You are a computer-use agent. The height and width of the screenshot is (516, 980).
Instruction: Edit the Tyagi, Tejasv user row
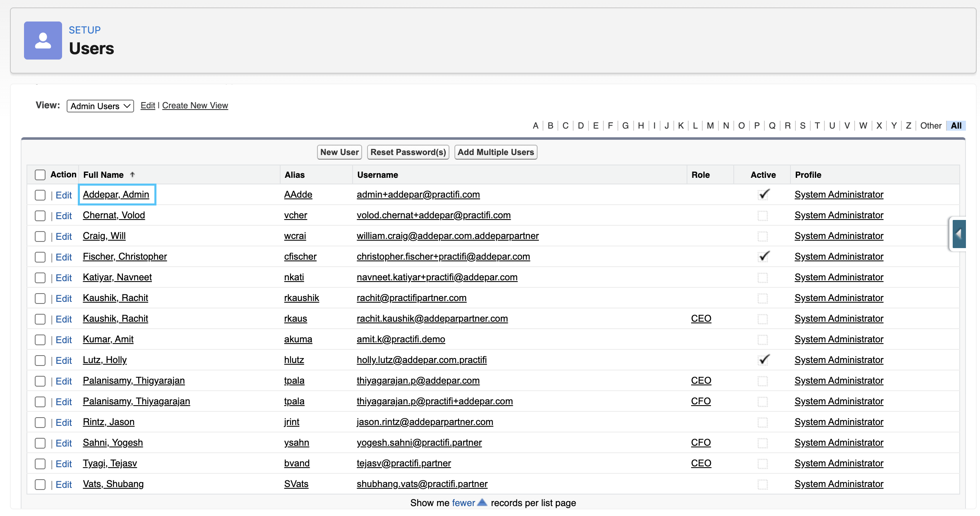pyautogui.click(x=64, y=464)
